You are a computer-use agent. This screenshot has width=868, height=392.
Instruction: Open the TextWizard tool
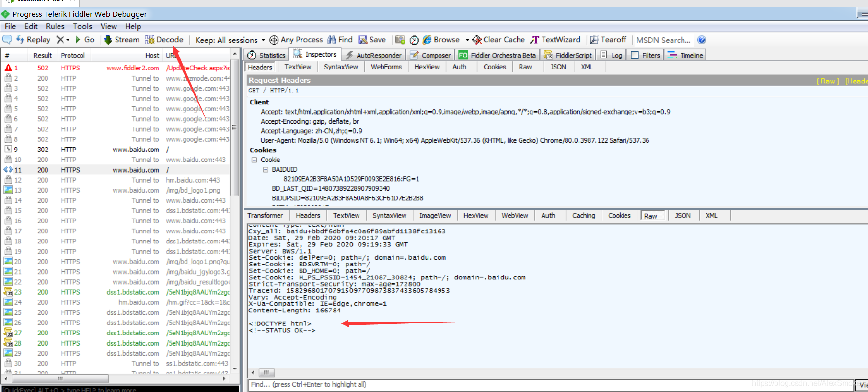pyautogui.click(x=555, y=40)
